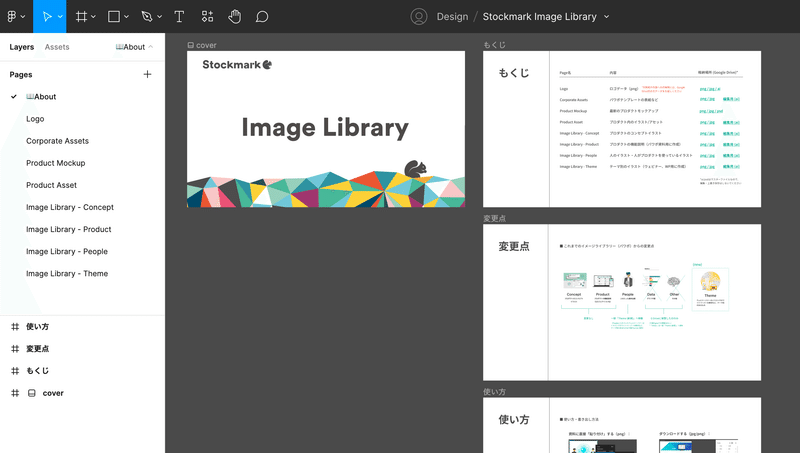
Task: Click the Stockmark Image Library file title
Action: point(539,17)
